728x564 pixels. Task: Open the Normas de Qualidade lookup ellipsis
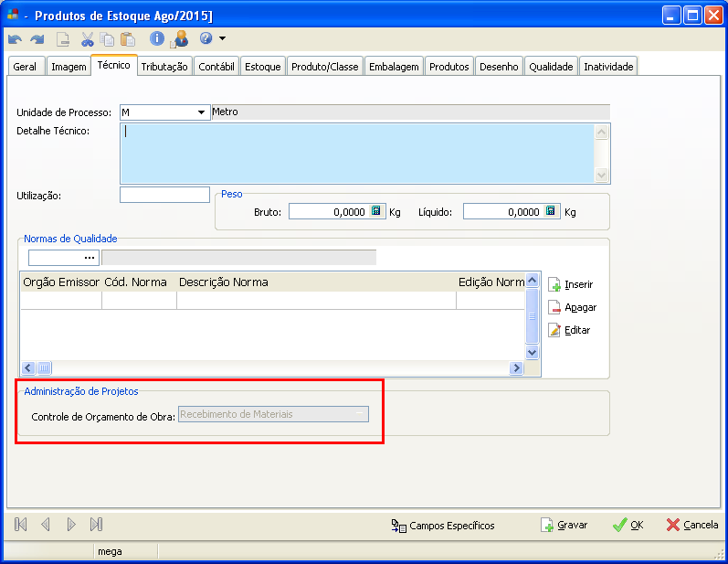[90, 258]
